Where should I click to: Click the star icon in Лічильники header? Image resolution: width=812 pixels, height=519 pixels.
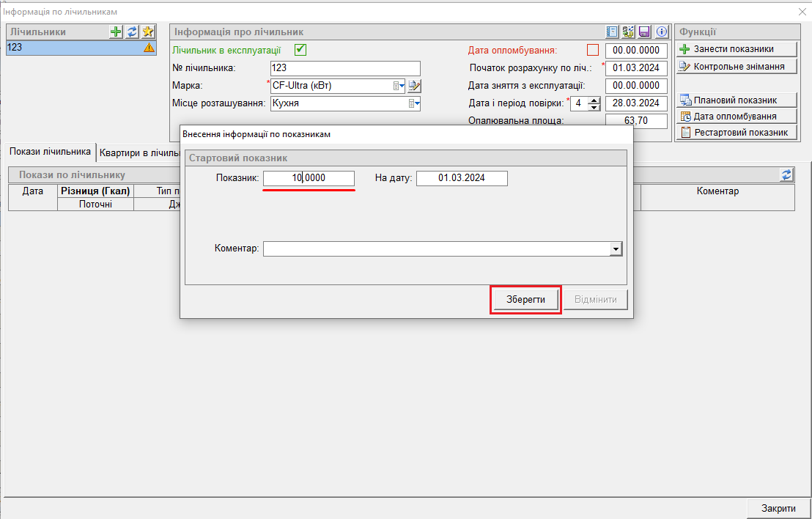tap(148, 32)
